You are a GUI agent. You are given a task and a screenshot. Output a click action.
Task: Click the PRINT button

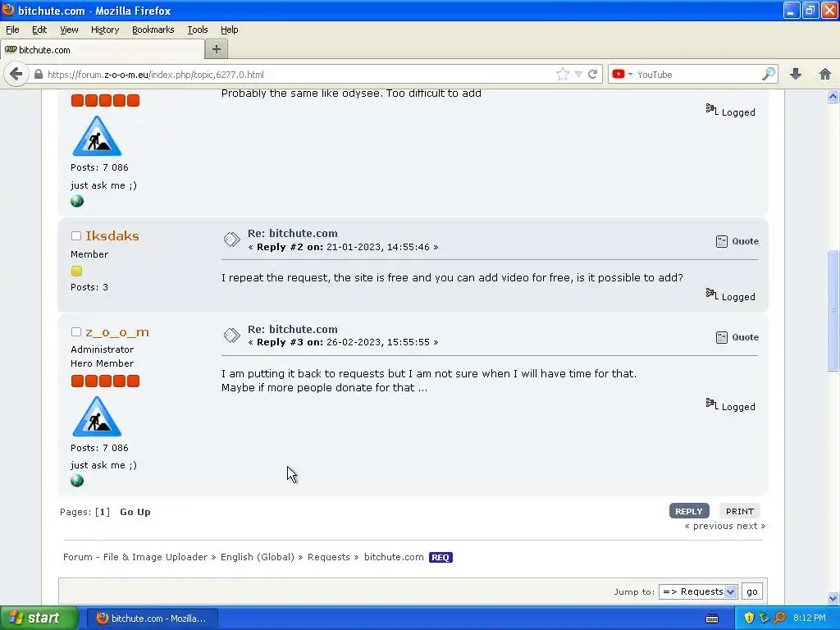tap(740, 511)
